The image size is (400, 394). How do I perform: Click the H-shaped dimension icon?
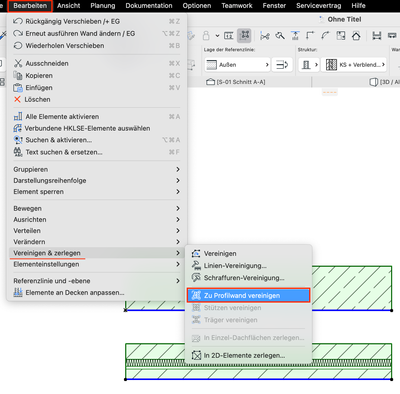pyautogui.click(x=377, y=36)
